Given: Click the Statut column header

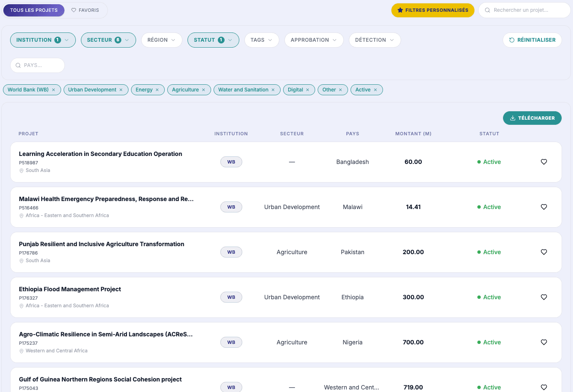Looking at the screenshot, I should [x=489, y=134].
